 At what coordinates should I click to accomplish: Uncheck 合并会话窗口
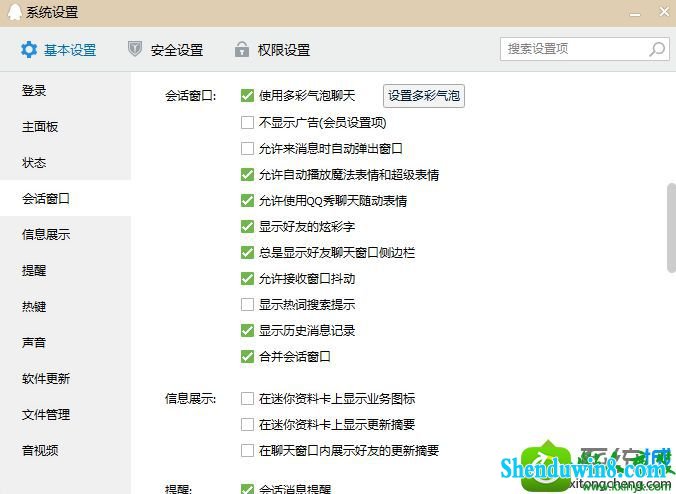coord(247,356)
